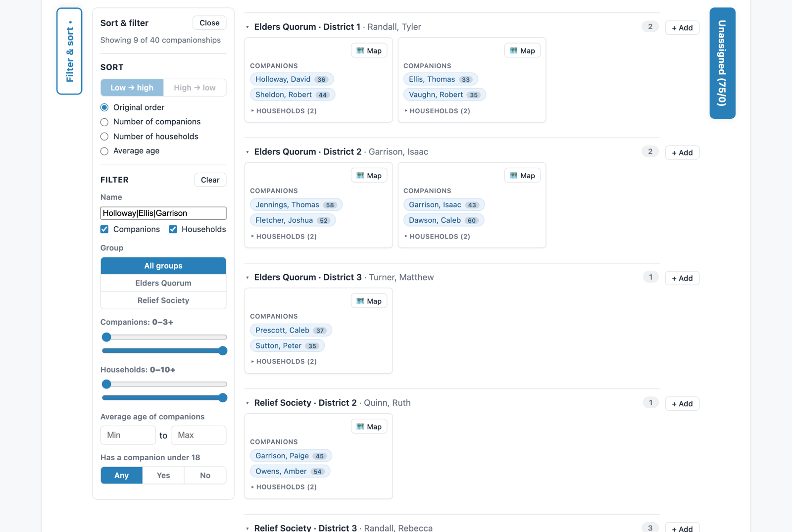Filter by Relief Society group
Viewport: 792px width, 532px height.
click(x=163, y=300)
